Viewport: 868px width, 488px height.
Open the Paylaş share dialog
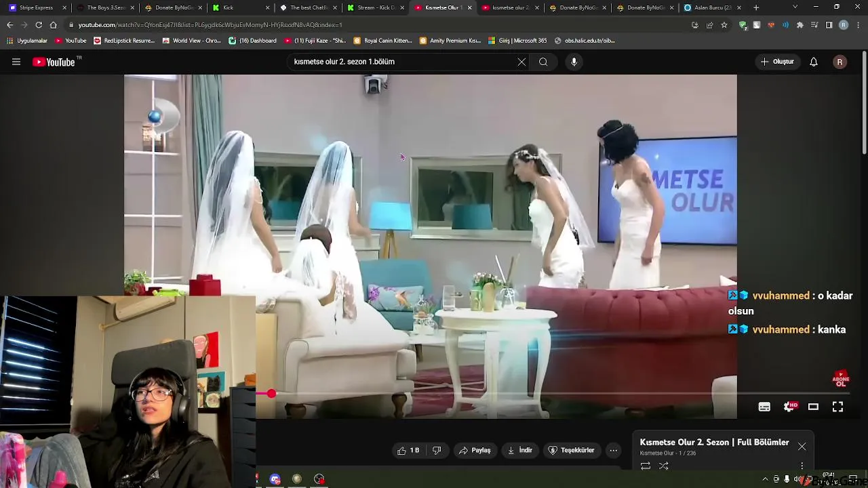point(475,450)
